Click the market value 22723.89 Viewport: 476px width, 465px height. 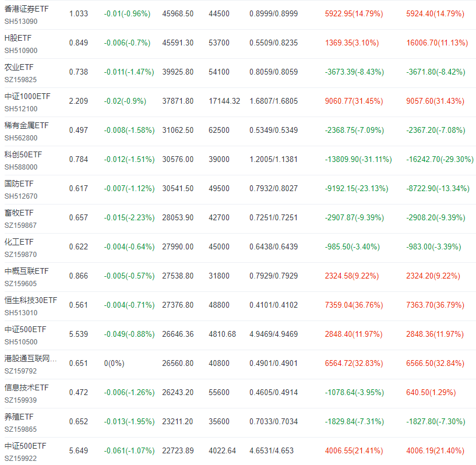point(178,451)
